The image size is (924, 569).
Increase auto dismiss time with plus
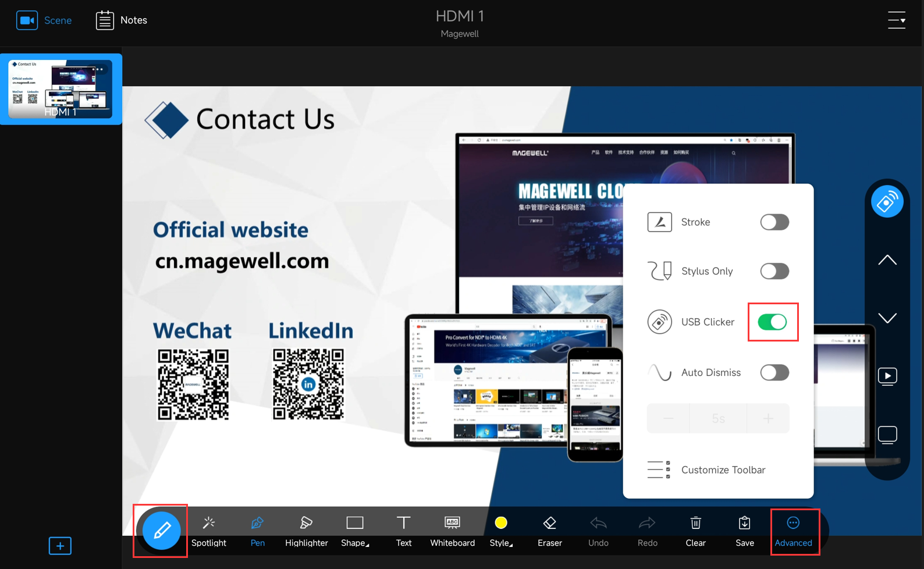click(768, 418)
